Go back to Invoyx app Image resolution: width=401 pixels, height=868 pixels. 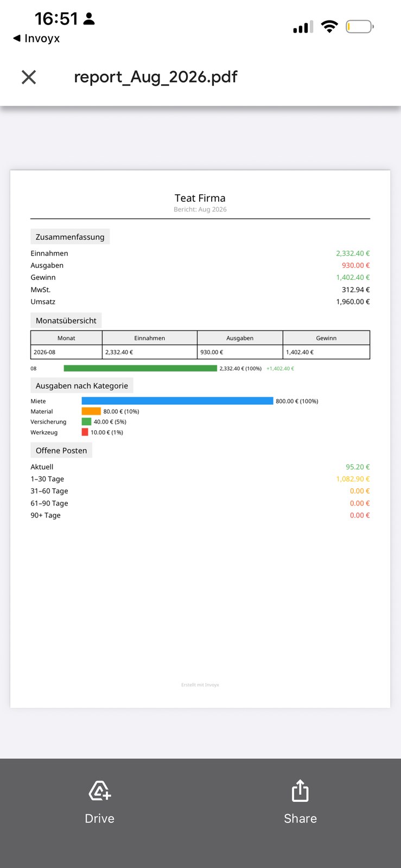(x=36, y=39)
